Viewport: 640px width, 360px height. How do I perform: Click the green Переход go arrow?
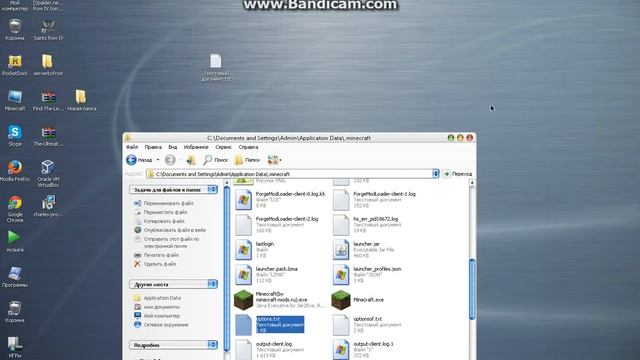(x=447, y=174)
